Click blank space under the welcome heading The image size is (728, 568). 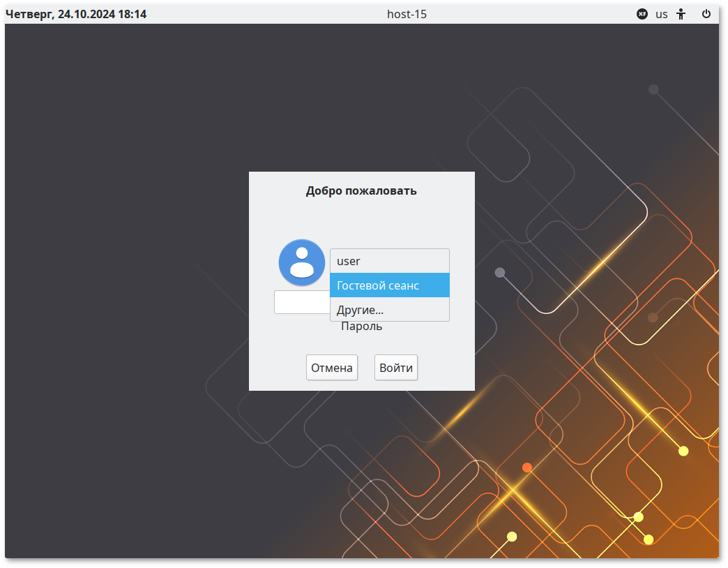[x=361, y=220]
